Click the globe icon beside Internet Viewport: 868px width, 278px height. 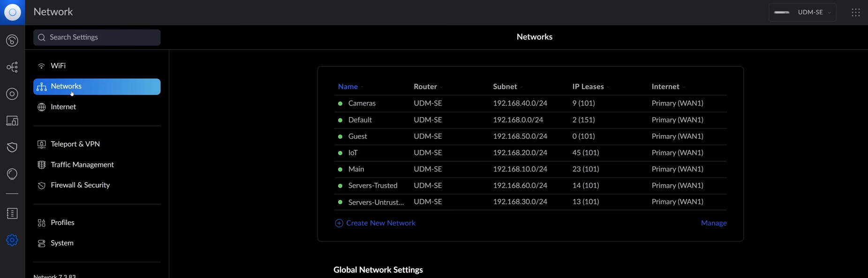41,107
